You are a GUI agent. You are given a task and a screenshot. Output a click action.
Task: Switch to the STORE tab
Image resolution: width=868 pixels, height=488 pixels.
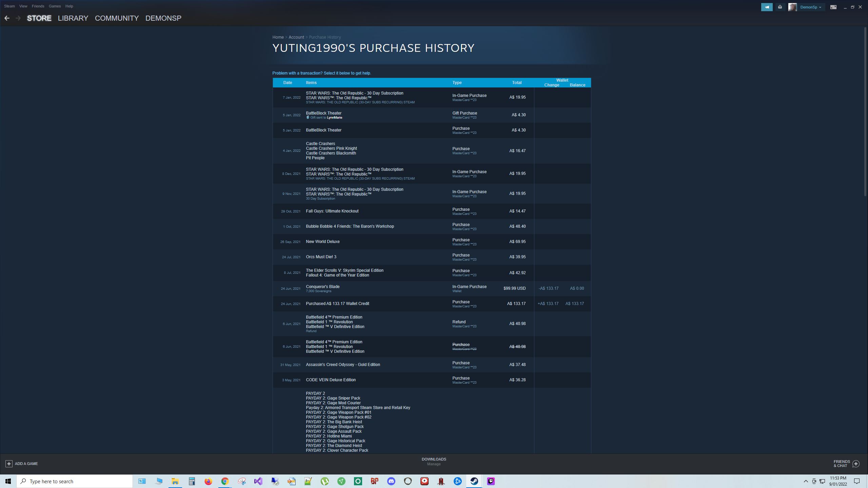[39, 18]
